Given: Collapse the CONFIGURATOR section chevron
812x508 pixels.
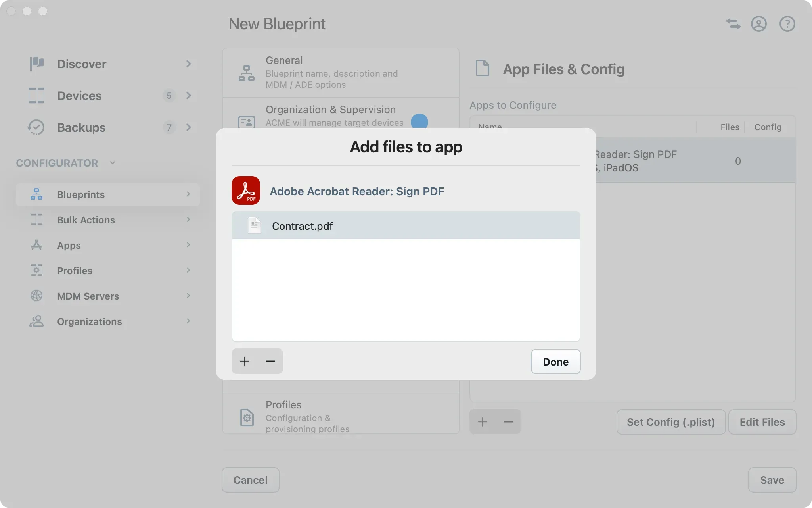Looking at the screenshot, I should [112, 163].
